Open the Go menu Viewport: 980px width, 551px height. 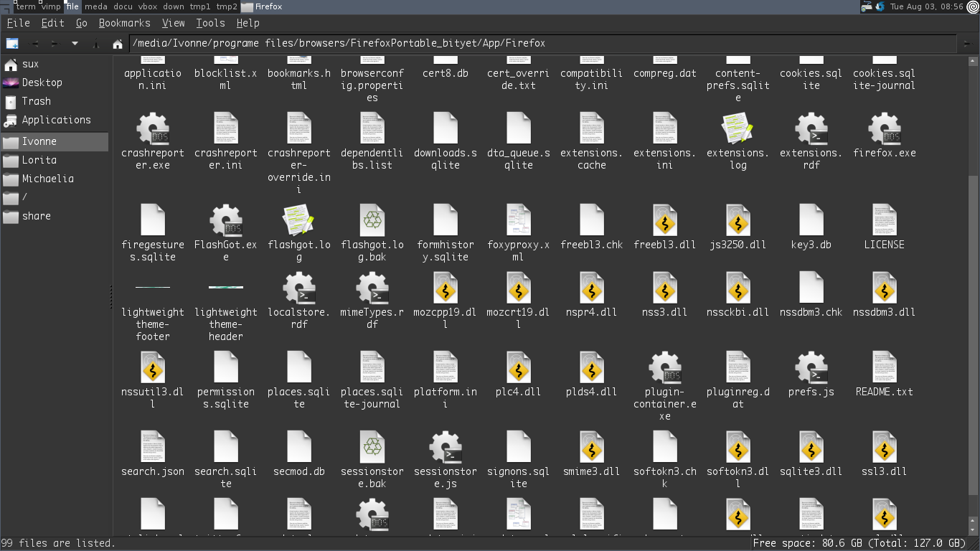pos(82,23)
